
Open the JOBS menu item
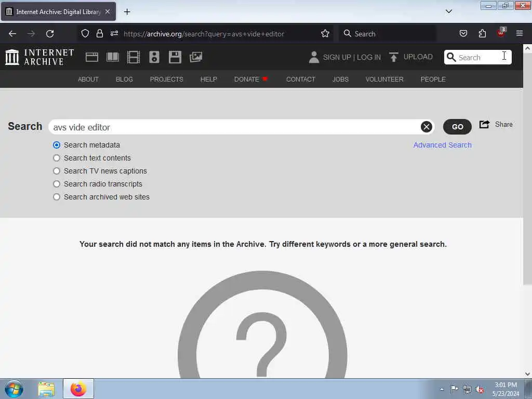[x=340, y=79]
